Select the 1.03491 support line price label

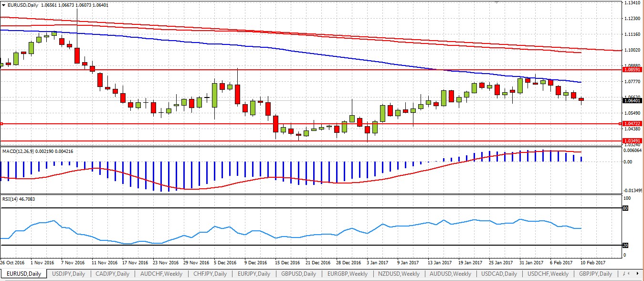633,141
